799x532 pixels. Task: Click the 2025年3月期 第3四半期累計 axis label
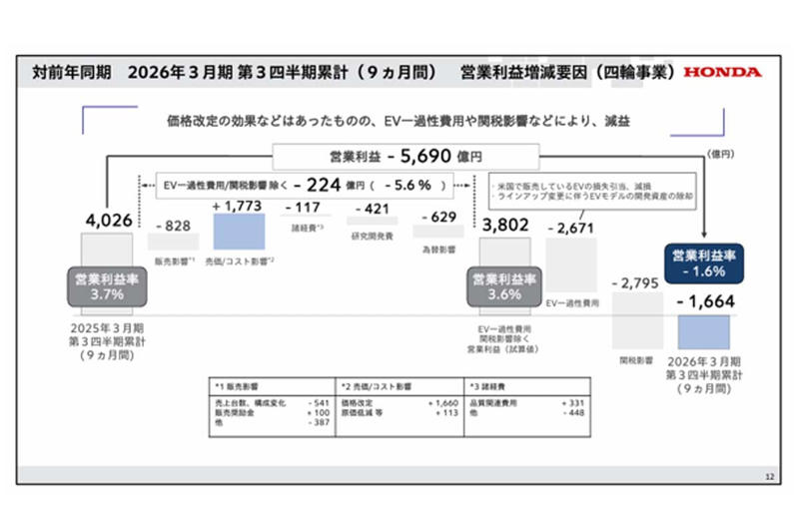(x=107, y=341)
